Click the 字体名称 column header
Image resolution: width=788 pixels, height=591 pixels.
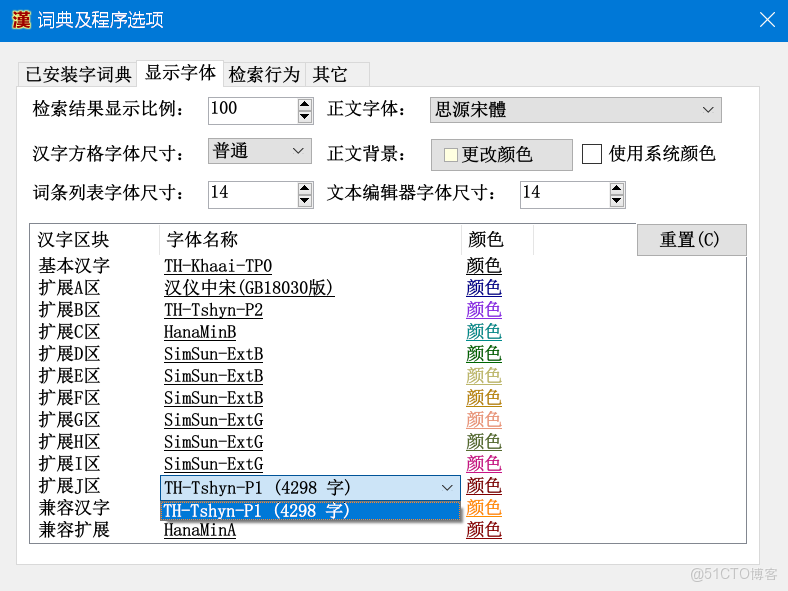(x=310, y=240)
